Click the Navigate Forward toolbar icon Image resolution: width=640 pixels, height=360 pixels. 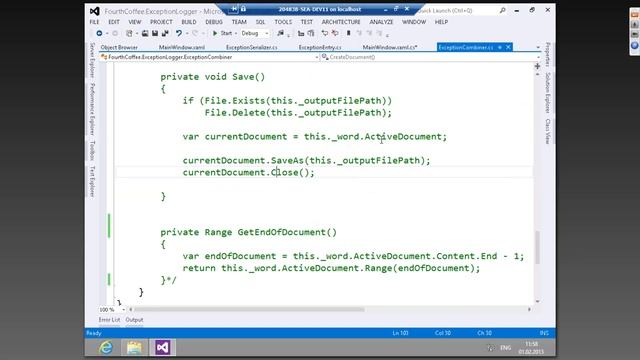[115, 33]
